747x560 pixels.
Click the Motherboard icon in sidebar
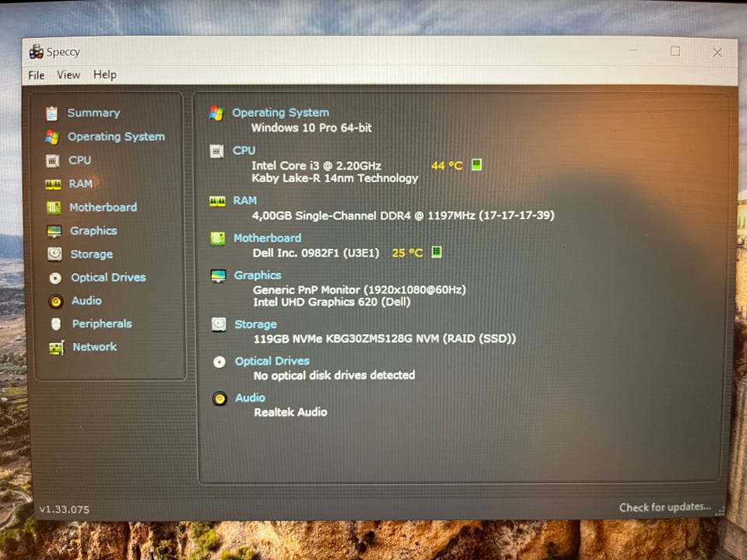point(54,208)
